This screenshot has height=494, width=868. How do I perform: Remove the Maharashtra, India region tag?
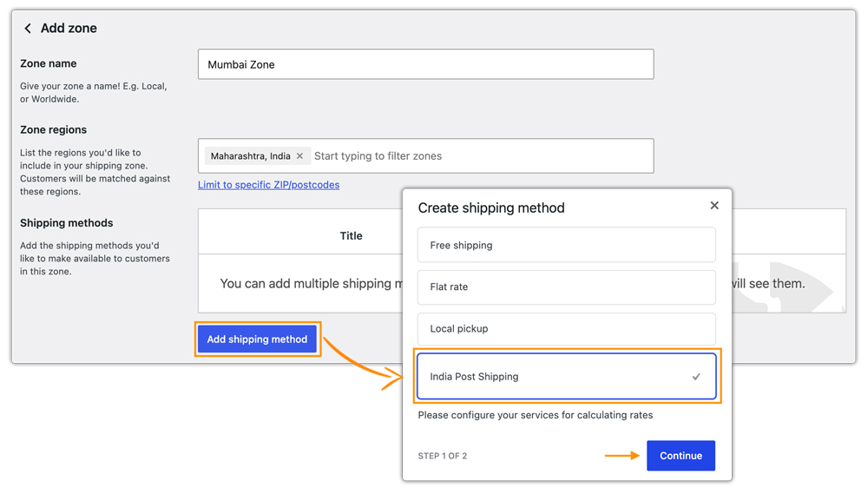coord(299,156)
